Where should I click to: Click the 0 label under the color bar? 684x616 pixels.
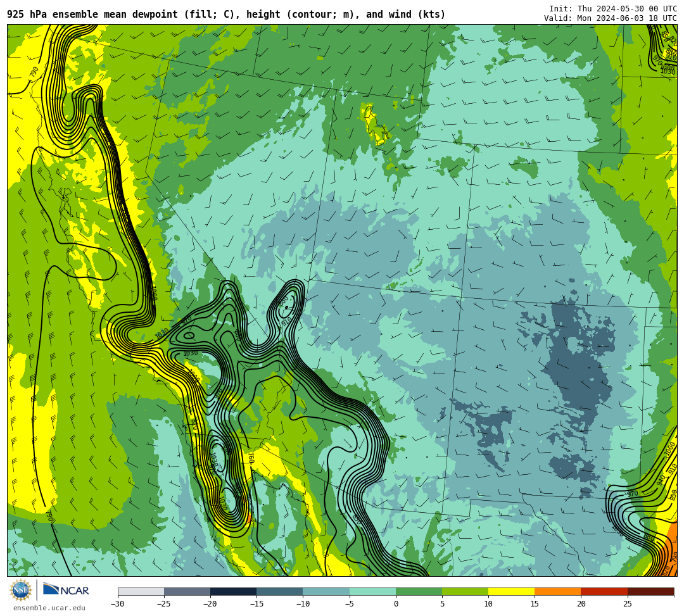pyautogui.click(x=396, y=604)
